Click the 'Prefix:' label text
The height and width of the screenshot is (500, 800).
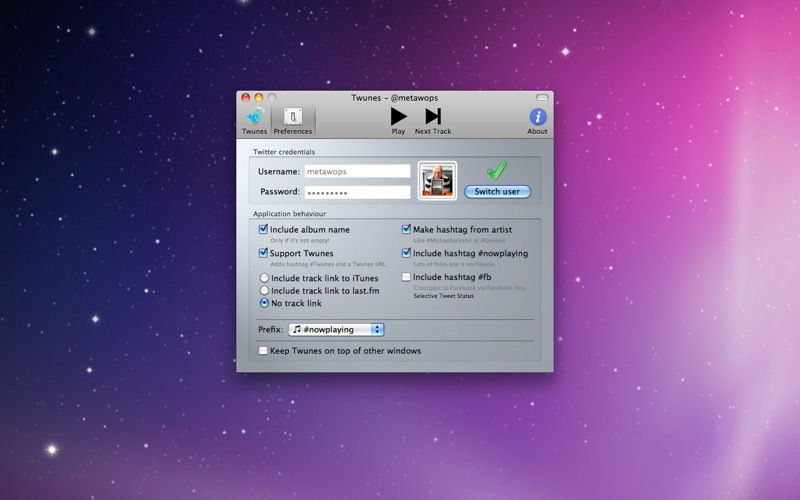(x=270, y=330)
